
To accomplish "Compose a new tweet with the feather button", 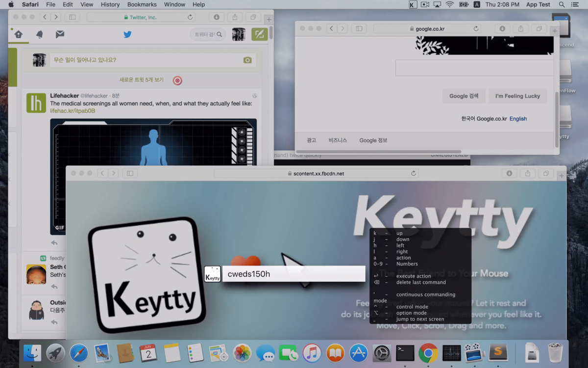I will [x=259, y=34].
